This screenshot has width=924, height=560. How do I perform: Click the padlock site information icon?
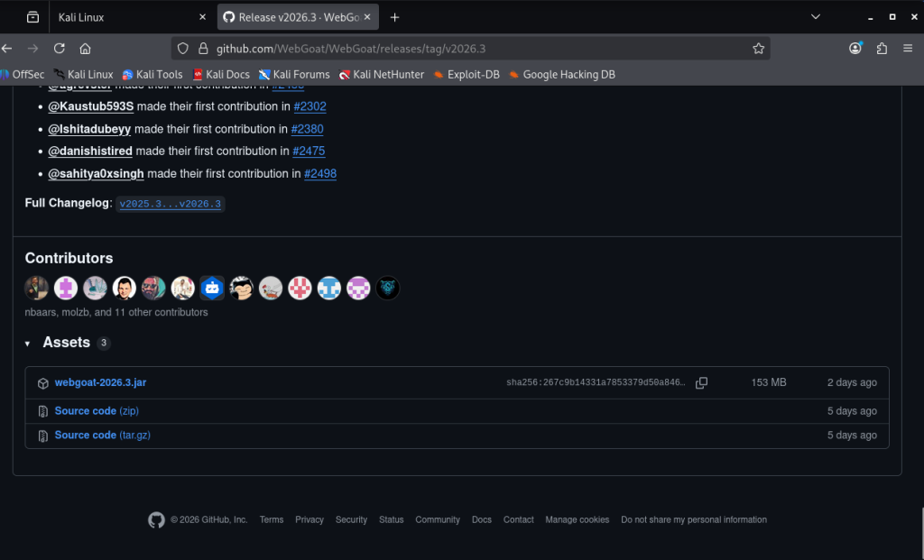(203, 49)
